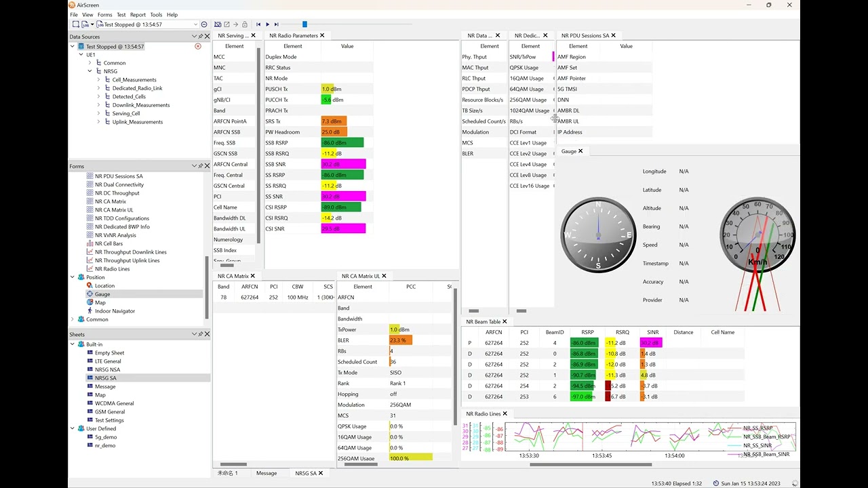Click skip to end playback button
The image size is (868, 488).
click(277, 24)
